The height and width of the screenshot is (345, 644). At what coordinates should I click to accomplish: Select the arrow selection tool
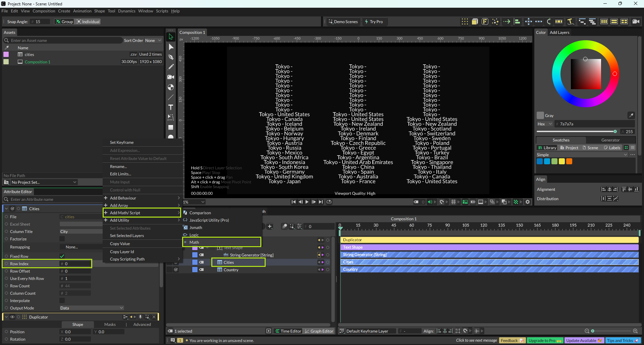click(x=171, y=37)
